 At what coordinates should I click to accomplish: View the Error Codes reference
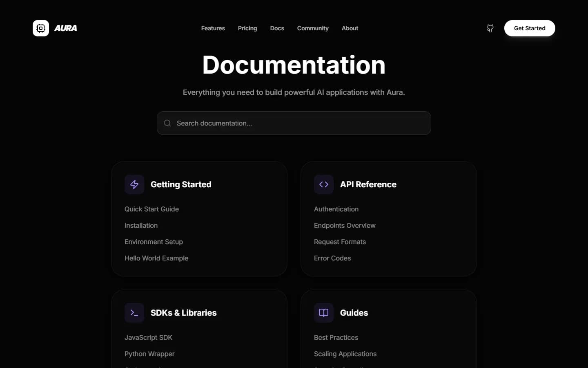tap(333, 258)
